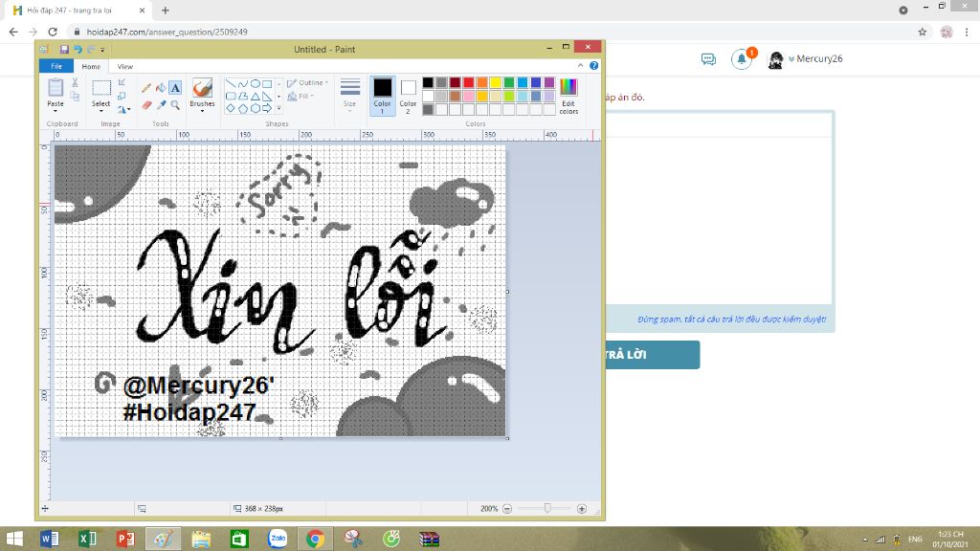
Task: Click the Redo arrow in Paint title bar
Action: point(91,50)
